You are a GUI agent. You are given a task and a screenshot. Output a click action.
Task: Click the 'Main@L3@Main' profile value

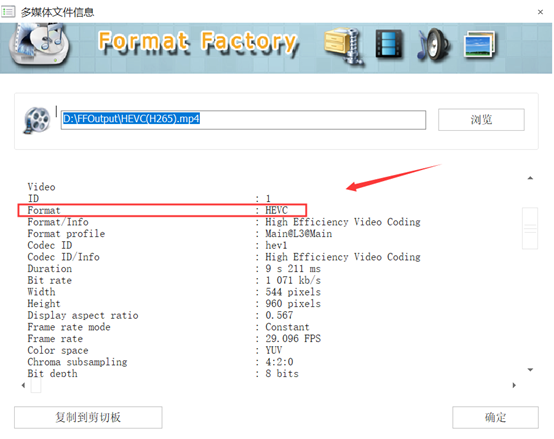click(x=299, y=233)
